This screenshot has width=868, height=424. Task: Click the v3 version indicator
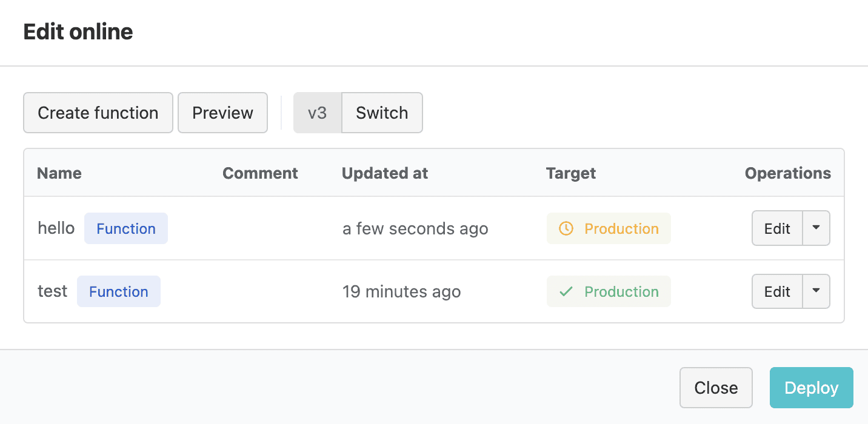click(318, 113)
